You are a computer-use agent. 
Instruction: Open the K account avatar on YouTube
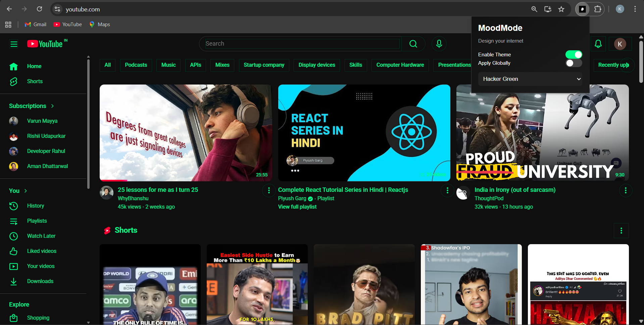pos(620,44)
